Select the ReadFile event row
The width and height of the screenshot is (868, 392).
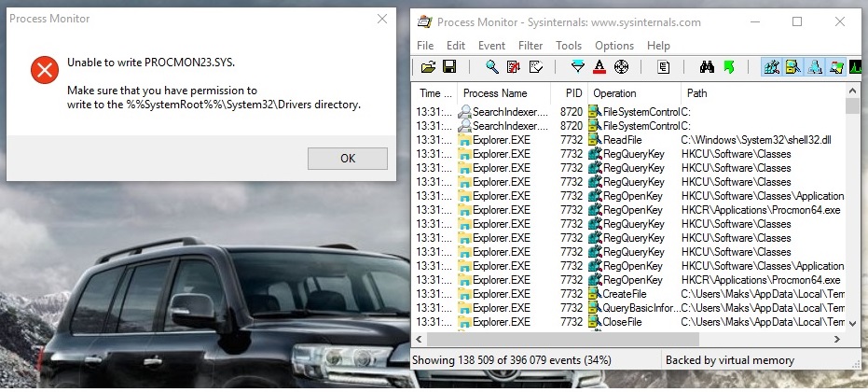[x=629, y=140]
